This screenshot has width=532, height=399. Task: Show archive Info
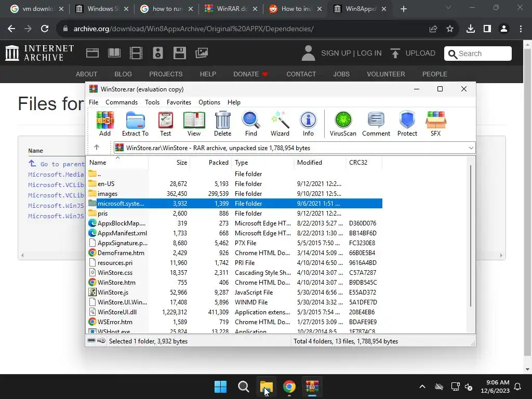tap(308, 124)
